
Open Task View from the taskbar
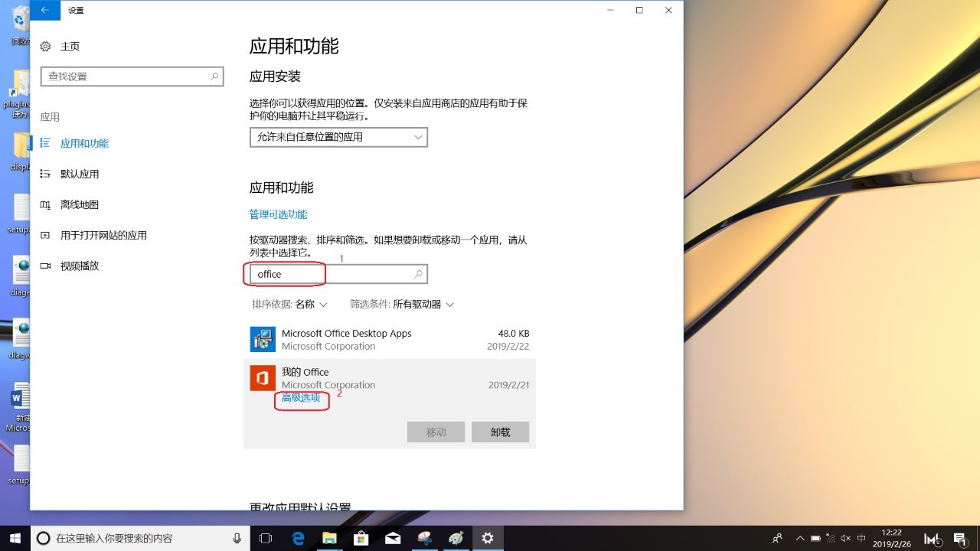click(266, 538)
